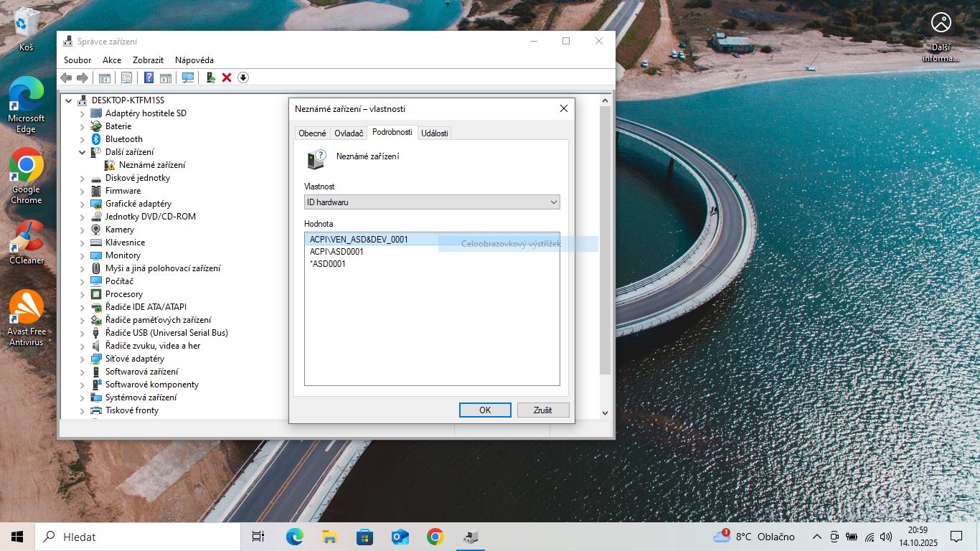Screen dimensions: 980x551
Task: Open the volume control in system tray
Action: [x=886, y=537]
